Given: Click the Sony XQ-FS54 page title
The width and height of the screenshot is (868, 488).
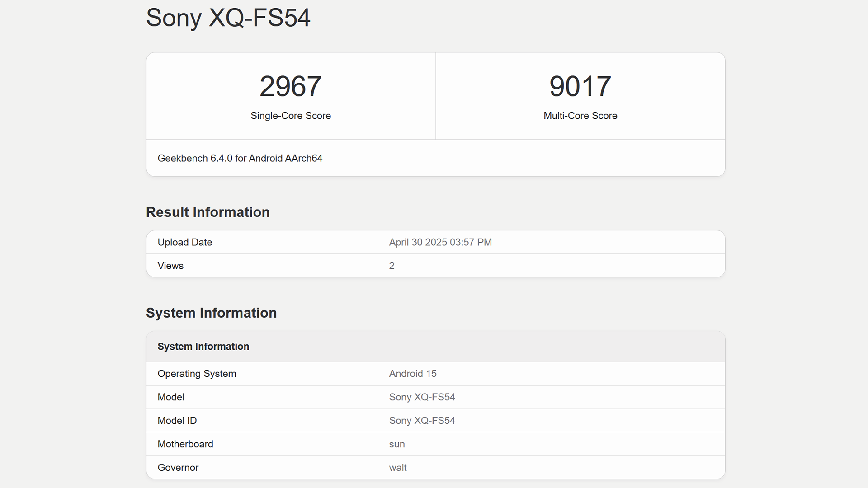Looking at the screenshot, I should [228, 18].
